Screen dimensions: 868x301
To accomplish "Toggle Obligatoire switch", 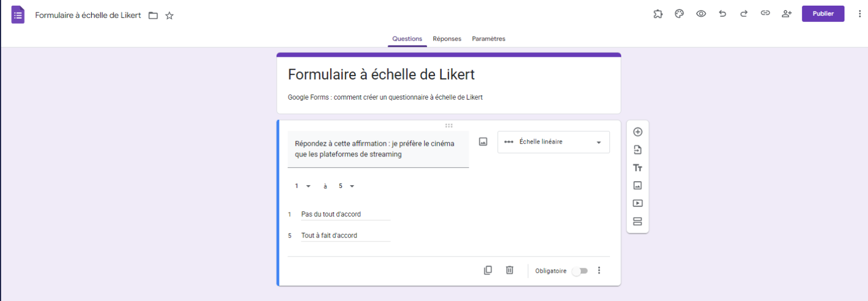I will point(579,271).
